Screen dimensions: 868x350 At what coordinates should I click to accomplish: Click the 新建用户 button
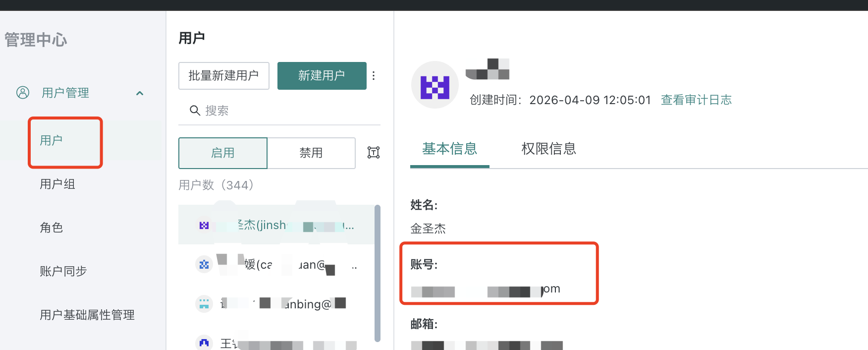pos(322,76)
